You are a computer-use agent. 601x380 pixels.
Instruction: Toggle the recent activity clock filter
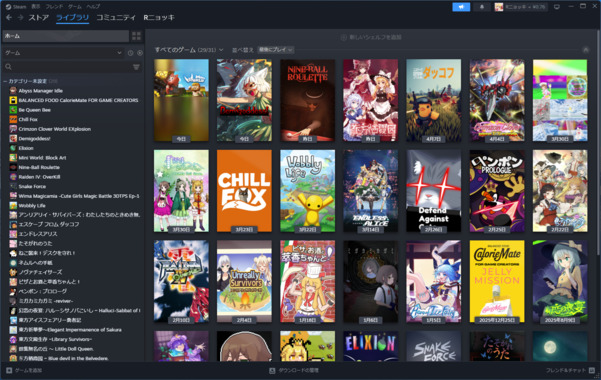point(130,53)
